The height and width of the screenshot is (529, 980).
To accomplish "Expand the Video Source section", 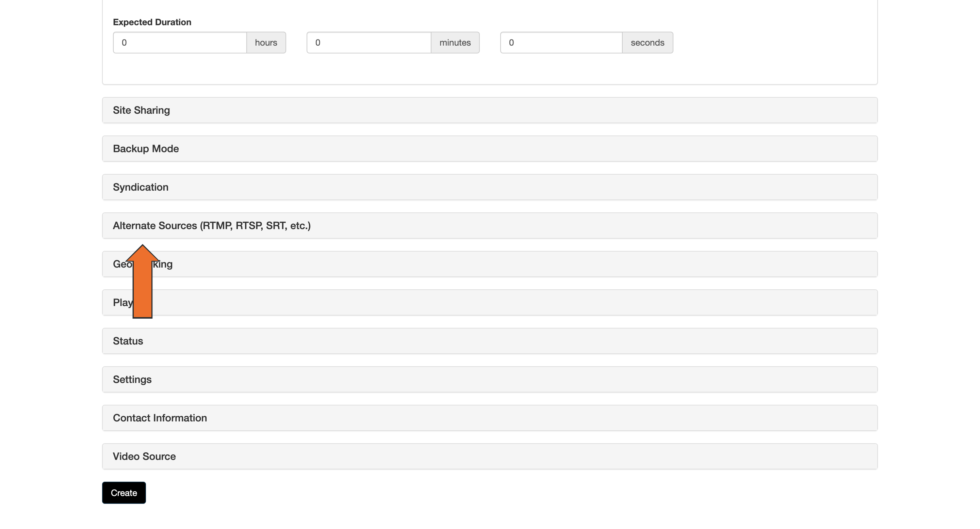I will click(x=490, y=456).
